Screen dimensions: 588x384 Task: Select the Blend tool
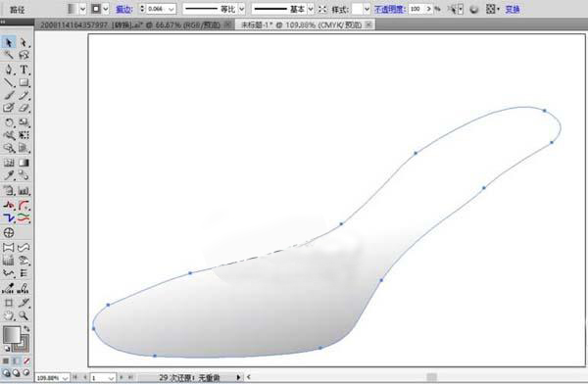[24, 175]
